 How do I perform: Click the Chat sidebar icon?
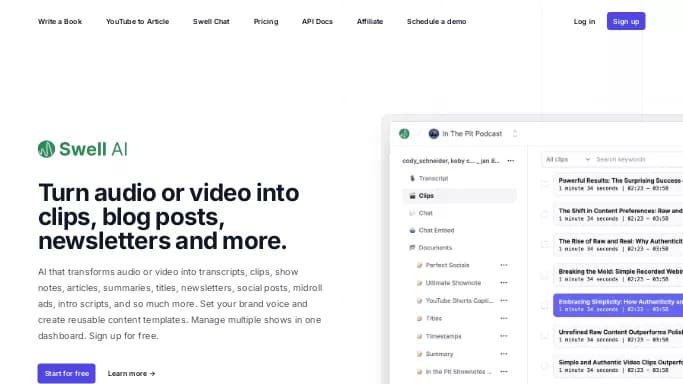412,213
